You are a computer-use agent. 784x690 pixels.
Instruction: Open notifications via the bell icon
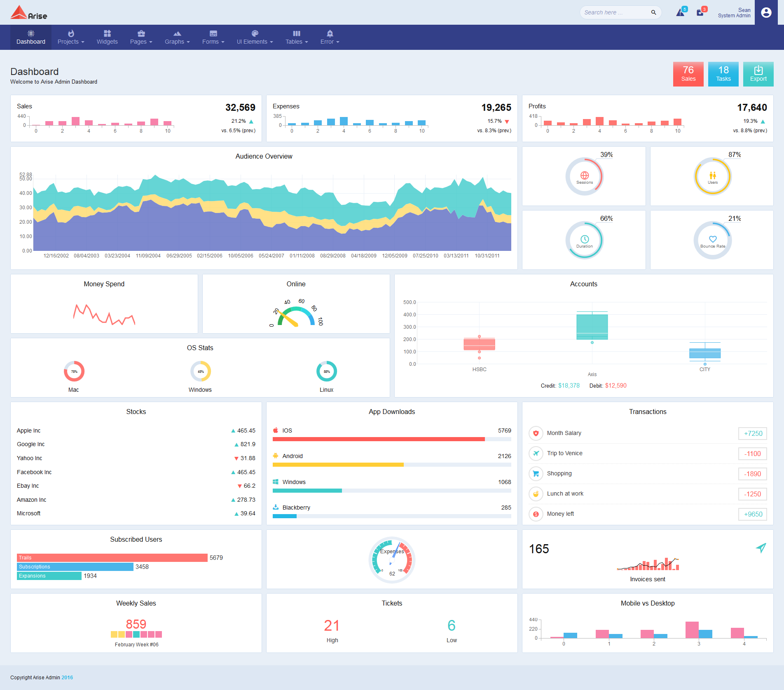[x=679, y=12]
